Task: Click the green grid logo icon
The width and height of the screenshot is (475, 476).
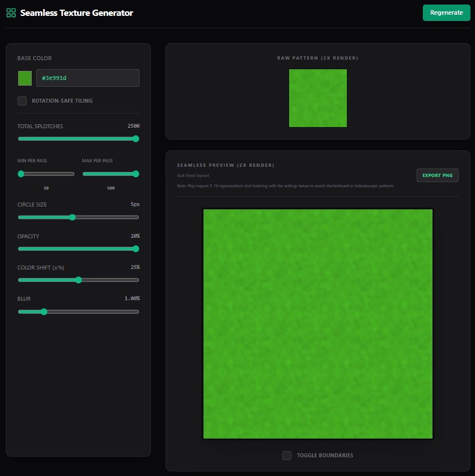Action: [x=11, y=12]
